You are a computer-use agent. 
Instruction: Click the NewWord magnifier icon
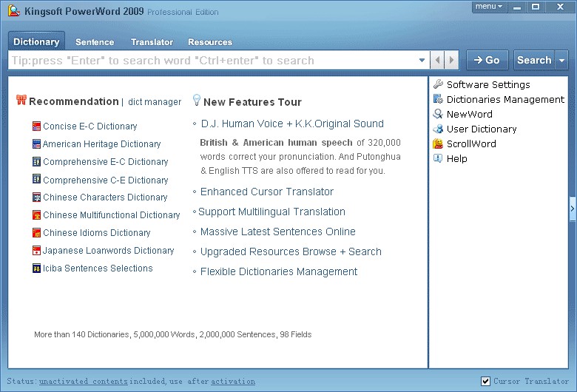pyautogui.click(x=438, y=114)
